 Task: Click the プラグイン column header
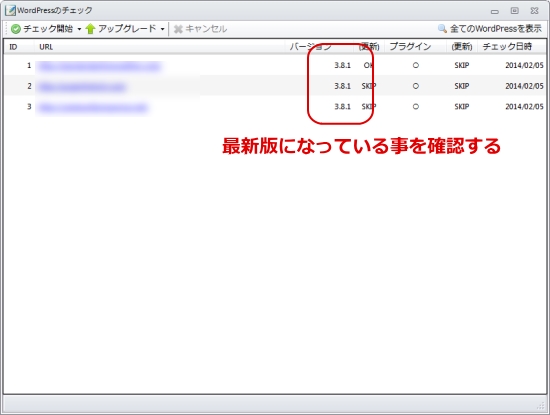(x=410, y=47)
